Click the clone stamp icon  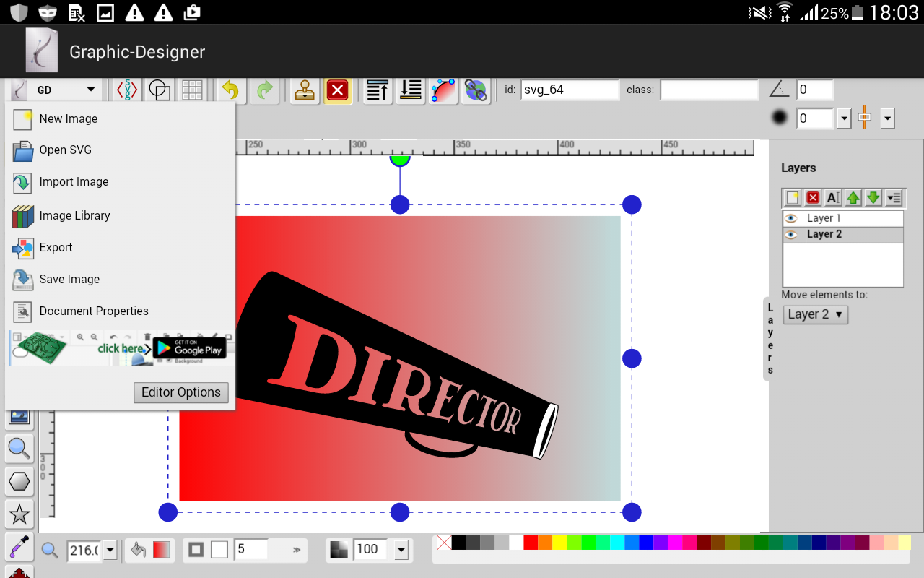[305, 90]
